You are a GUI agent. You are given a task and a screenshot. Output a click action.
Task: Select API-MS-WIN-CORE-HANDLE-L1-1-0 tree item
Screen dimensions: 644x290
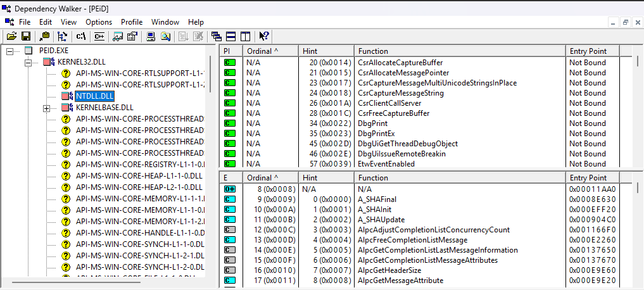(x=140, y=233)
